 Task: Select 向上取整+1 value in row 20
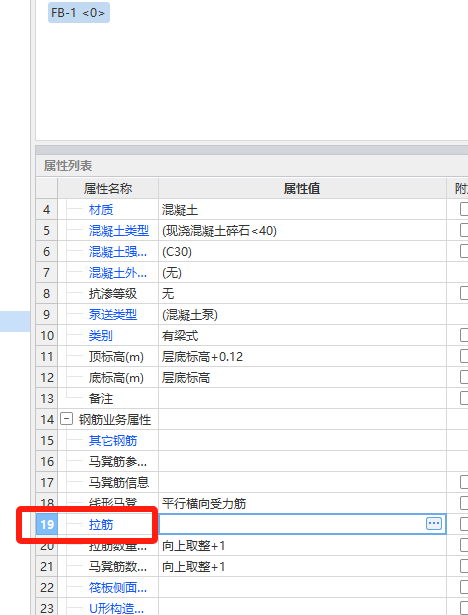point(302,545)
